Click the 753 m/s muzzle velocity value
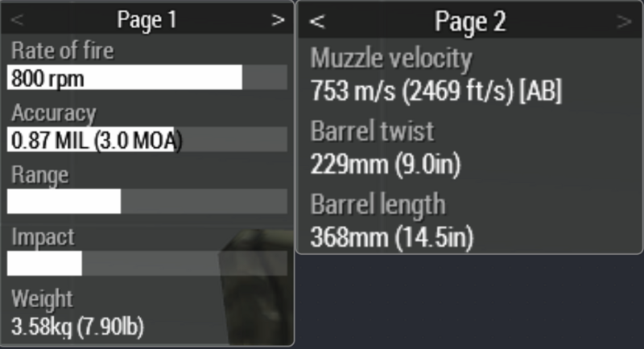644x349 pixels. click(436, 92)
